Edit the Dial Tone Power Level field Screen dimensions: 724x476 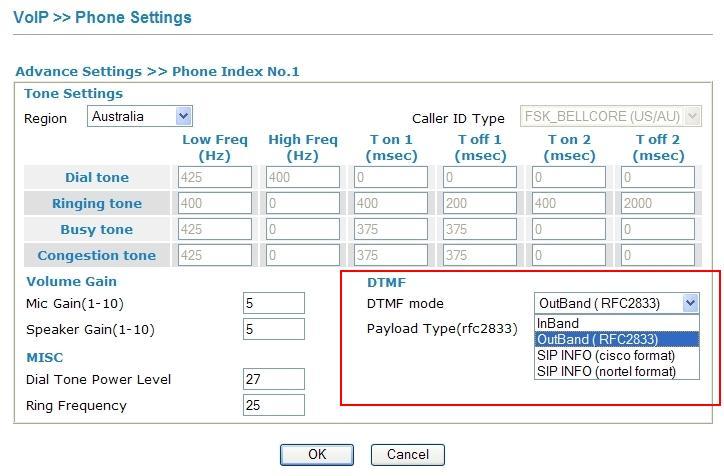274,379
